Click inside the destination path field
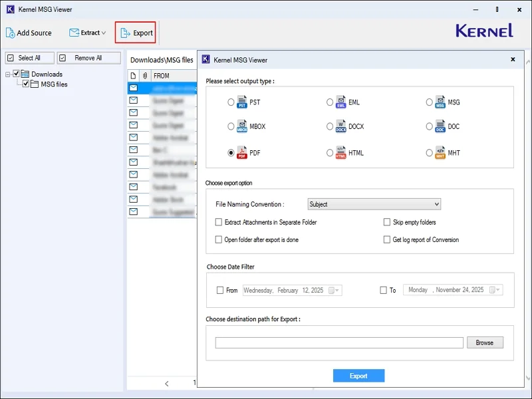532x399 pixels. 339,342
